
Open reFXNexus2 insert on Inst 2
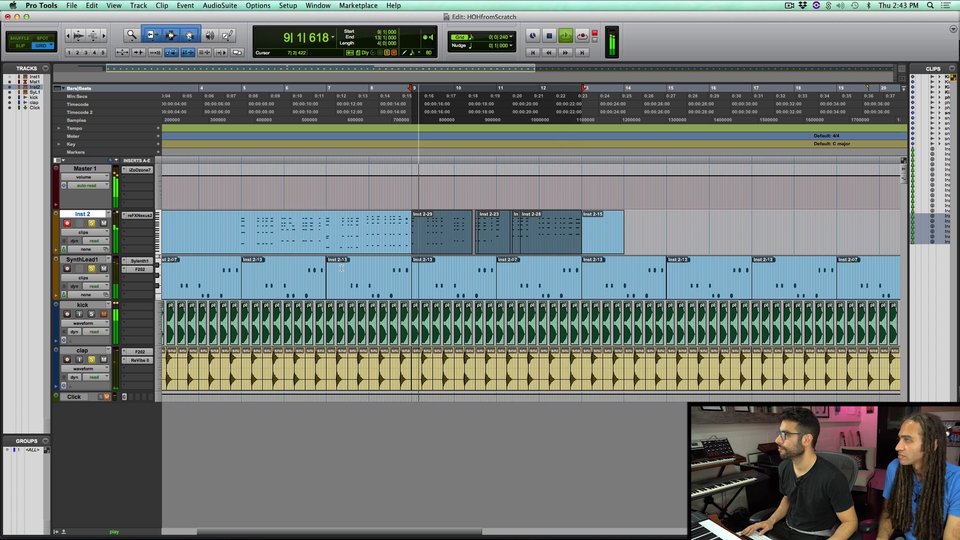click(138, 216)
